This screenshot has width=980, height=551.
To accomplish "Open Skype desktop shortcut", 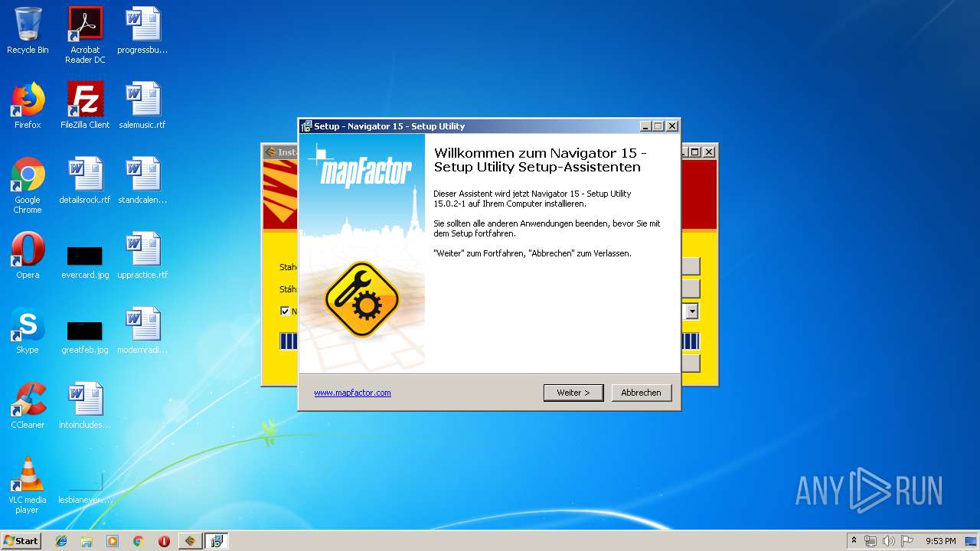I will click(28, 331).
